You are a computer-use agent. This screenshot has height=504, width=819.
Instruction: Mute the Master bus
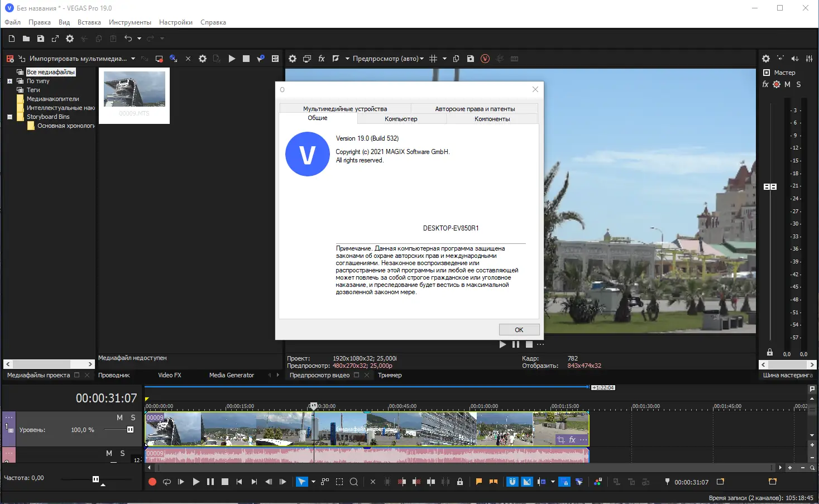[787, 84]
